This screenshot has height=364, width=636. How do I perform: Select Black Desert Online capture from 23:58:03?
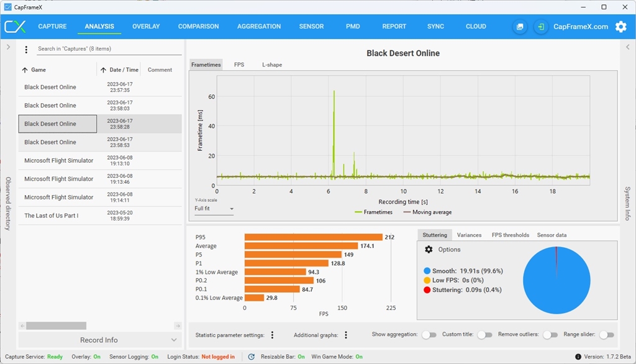pos(100,106)
